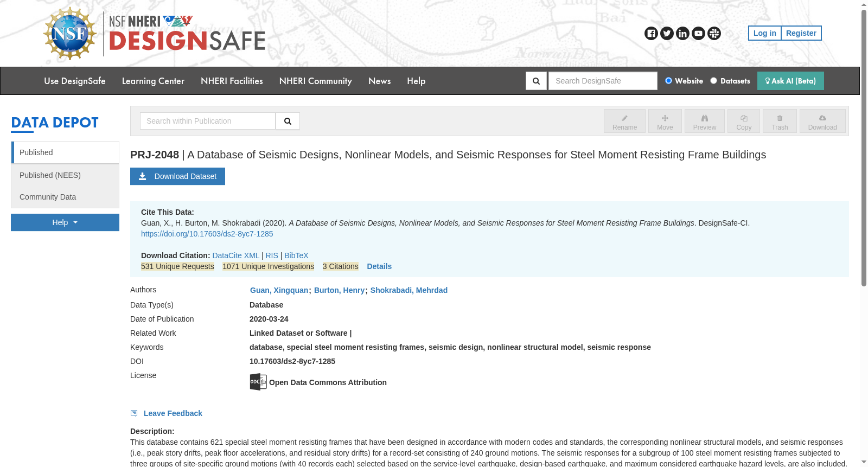Screen dimensions: 868x467
Task: Click the Trash toolbar button
Action: click(780, 121)
